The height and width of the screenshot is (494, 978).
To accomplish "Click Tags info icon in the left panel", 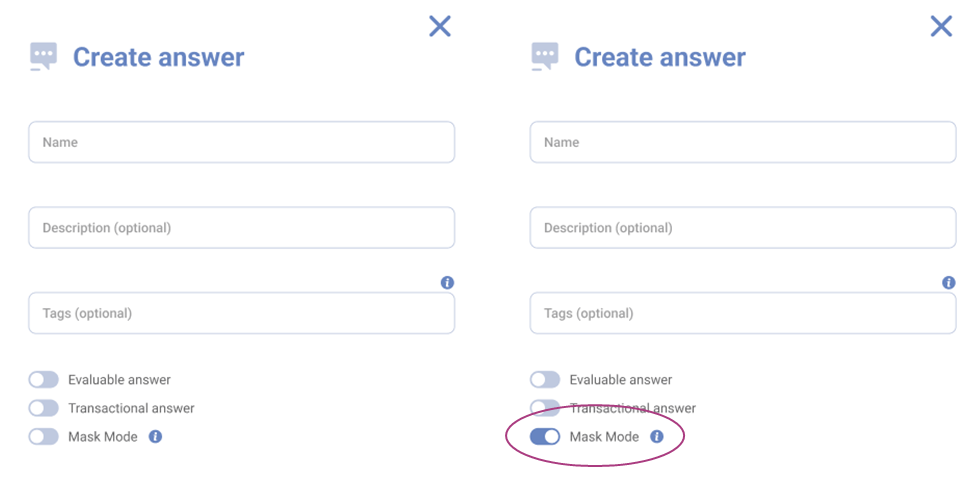I will (x=447, y=283).
